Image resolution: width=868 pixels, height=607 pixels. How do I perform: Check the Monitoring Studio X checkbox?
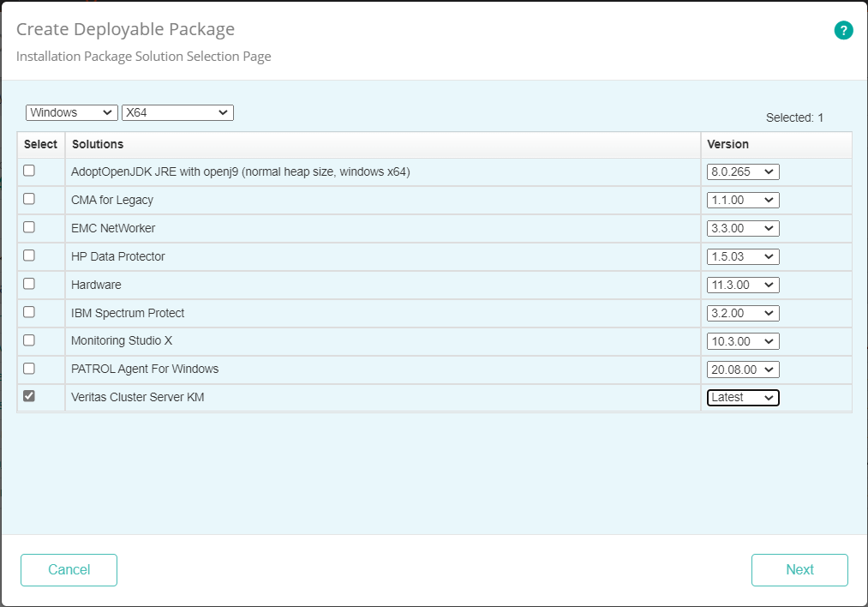(31, 340)
